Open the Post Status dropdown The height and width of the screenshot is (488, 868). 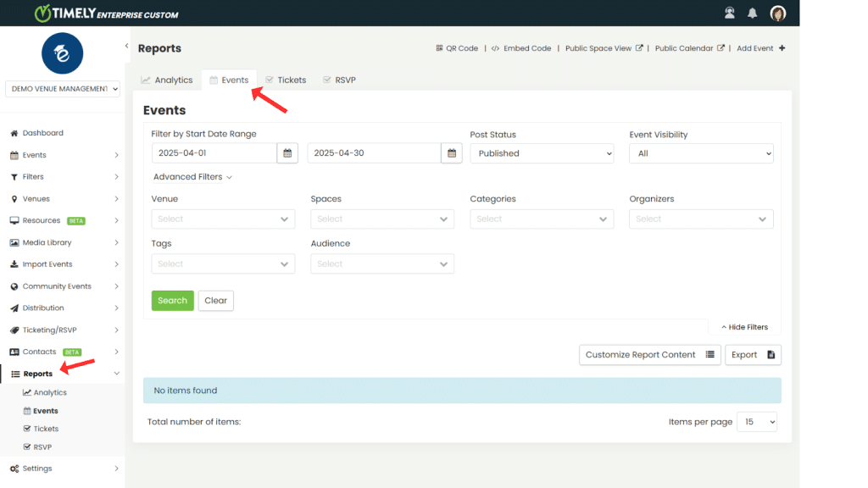(x=542, y=153)
